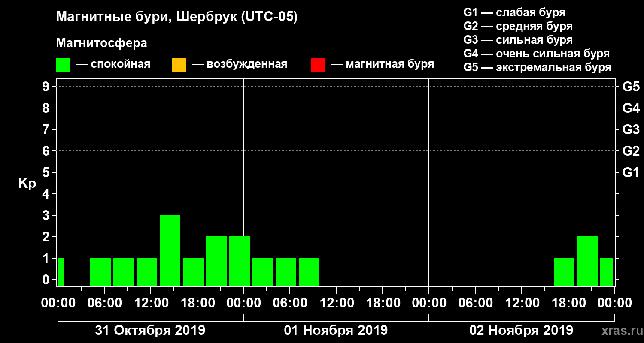This screenshot has height=343, width=644.
Task: Click the 'G2' label on the right axis
Action: coord(631,151)
